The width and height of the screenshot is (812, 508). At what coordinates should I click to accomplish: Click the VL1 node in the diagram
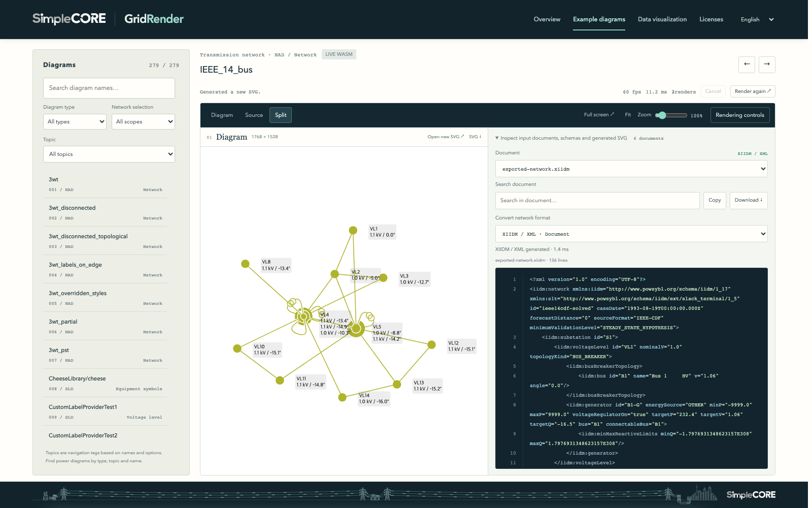[353, 230]
